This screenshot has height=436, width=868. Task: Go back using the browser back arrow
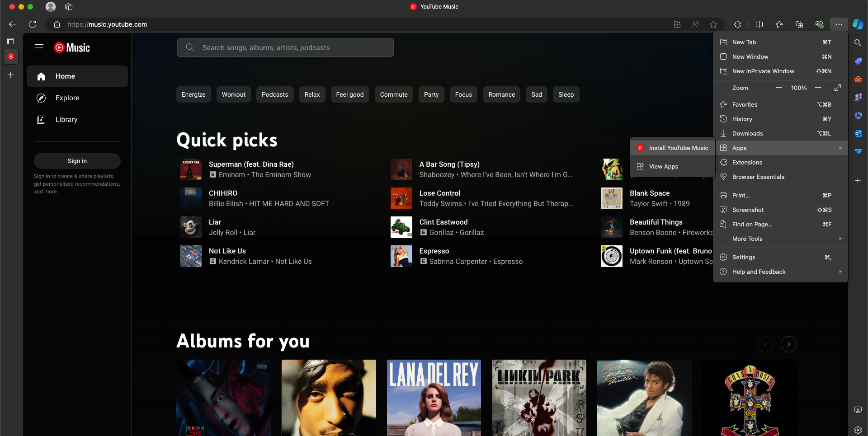[x=13, y=24]
